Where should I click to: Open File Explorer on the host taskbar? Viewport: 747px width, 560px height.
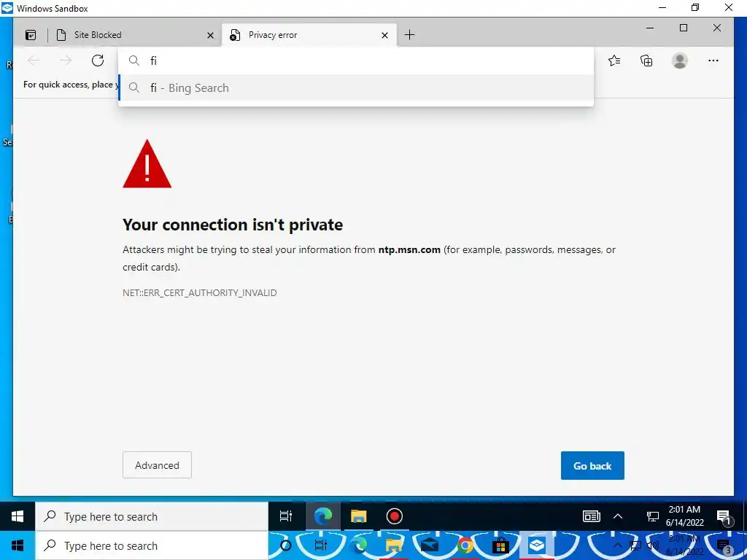(394, 545)
